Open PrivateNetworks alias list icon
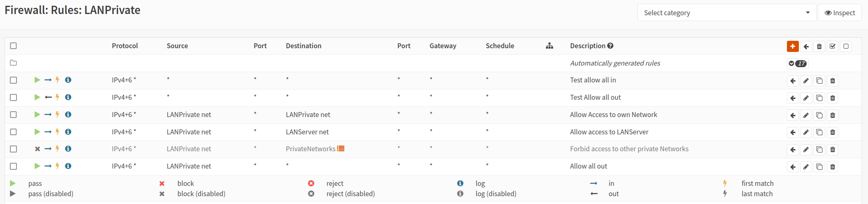The image size is (868, 204). pyautogui.click(x=341, y=149)
